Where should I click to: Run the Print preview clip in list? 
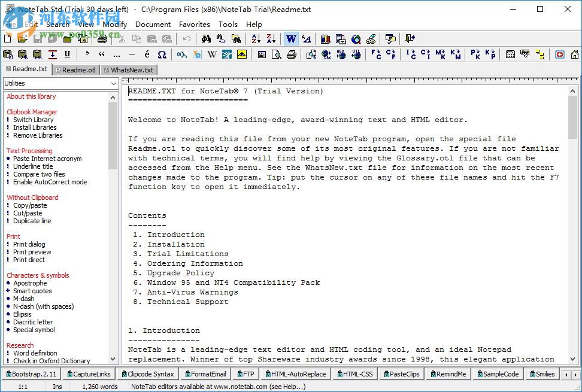32,252
